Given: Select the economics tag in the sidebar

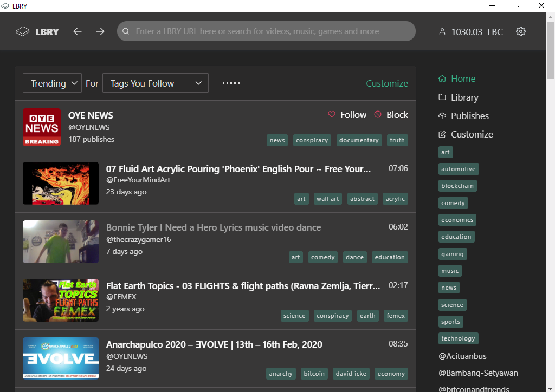Looking at the screenshot, I should [457, 220].
